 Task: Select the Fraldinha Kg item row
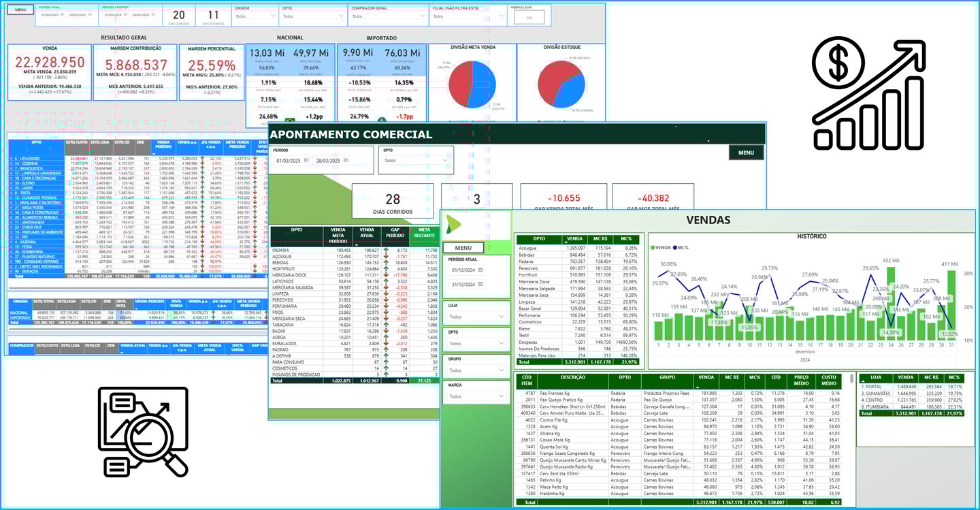point(681,493)
